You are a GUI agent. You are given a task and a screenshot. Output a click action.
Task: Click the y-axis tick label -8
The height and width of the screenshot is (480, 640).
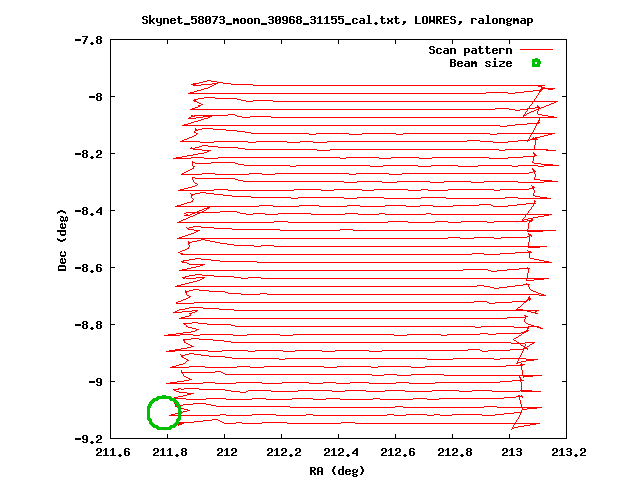pyautogui.click(x=95, y=97)
